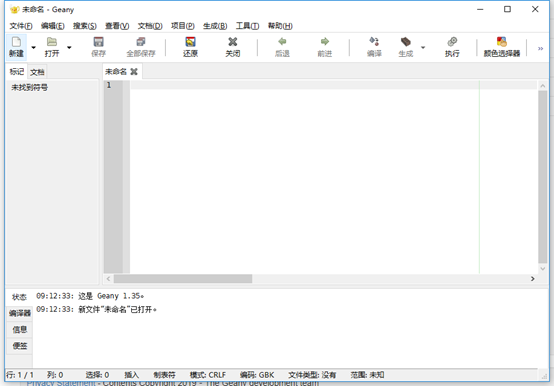
Task: Click the 还原 (Revert) toolbar icon
Action: (x=190, y=42)
